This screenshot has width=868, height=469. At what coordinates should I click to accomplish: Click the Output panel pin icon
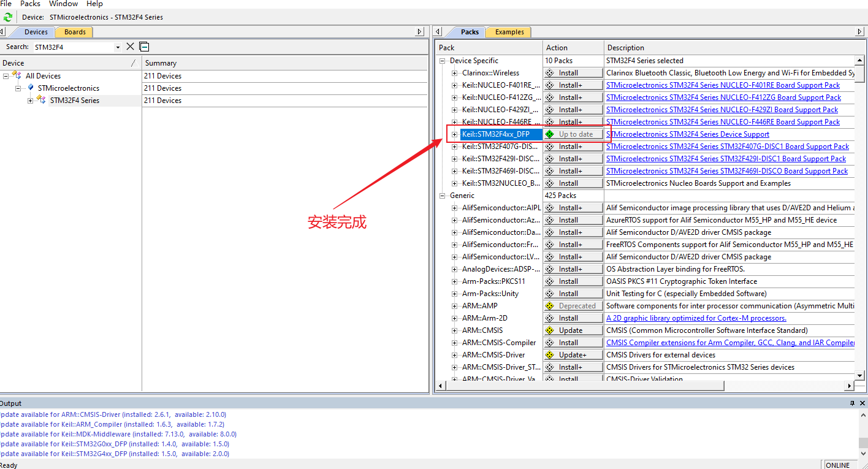point(852,403)
